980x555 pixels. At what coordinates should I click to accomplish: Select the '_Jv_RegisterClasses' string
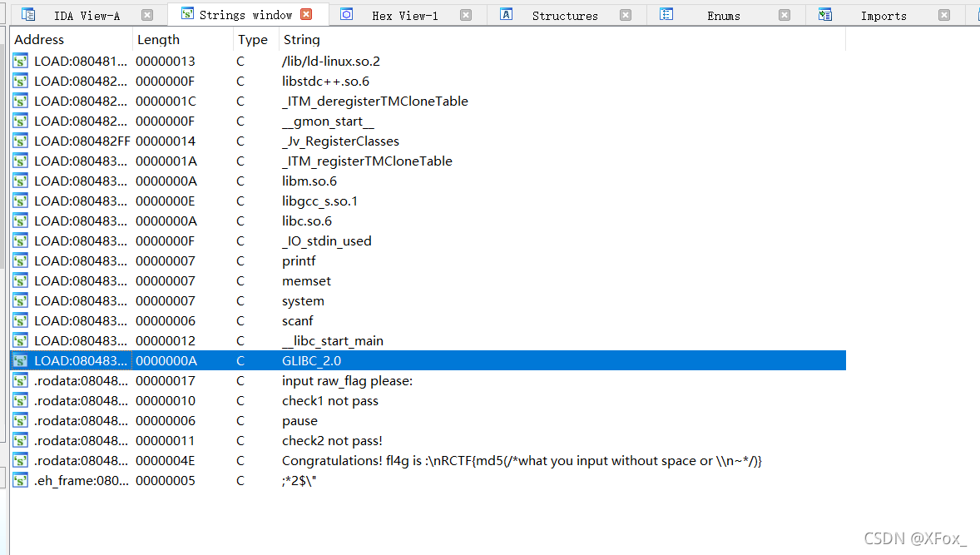click(x=340, y=141)
